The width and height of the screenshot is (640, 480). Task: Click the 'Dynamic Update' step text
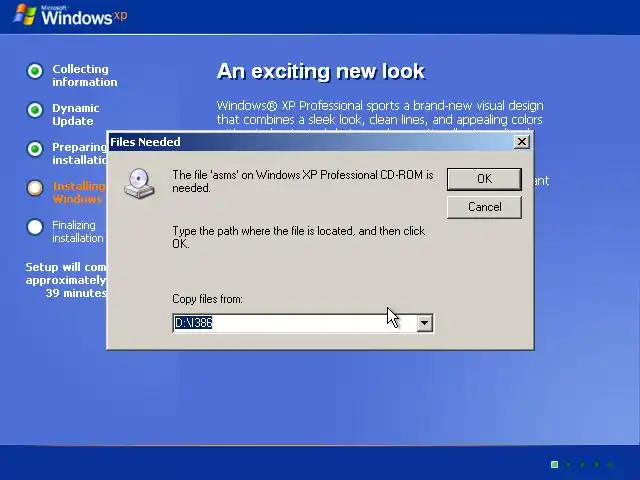coord(76,115)
